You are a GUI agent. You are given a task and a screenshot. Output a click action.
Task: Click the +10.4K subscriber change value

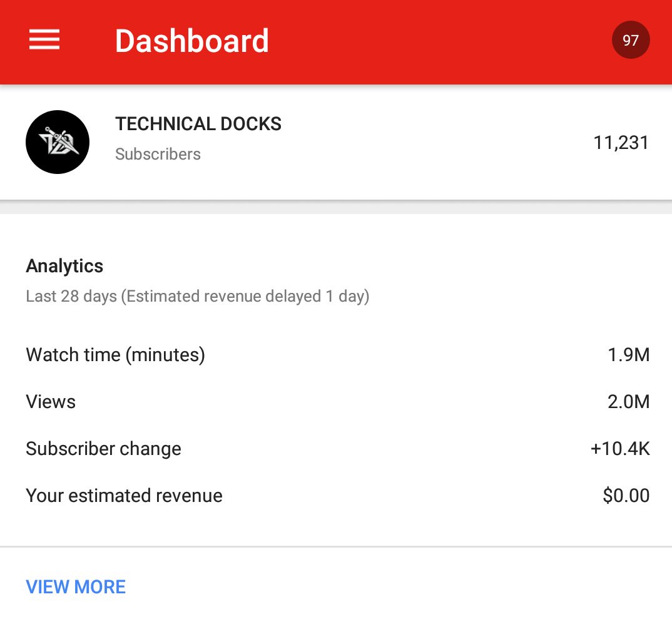620,449
